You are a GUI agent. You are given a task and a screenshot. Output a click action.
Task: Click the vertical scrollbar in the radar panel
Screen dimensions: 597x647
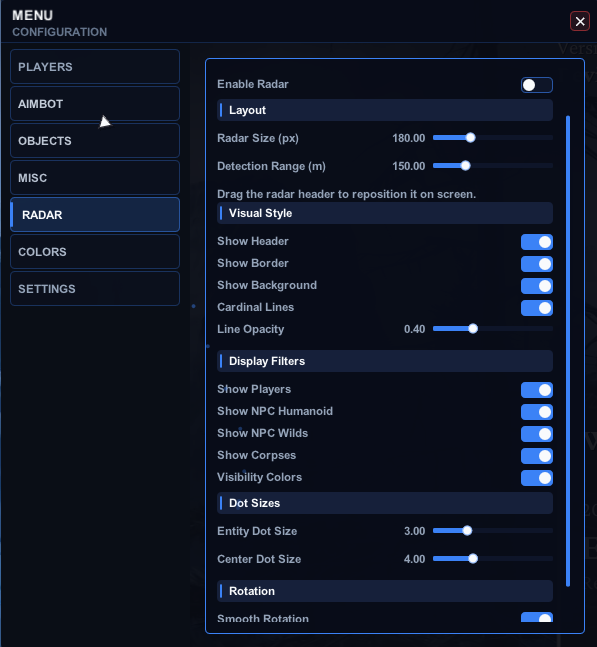click(x=568, y=351)
